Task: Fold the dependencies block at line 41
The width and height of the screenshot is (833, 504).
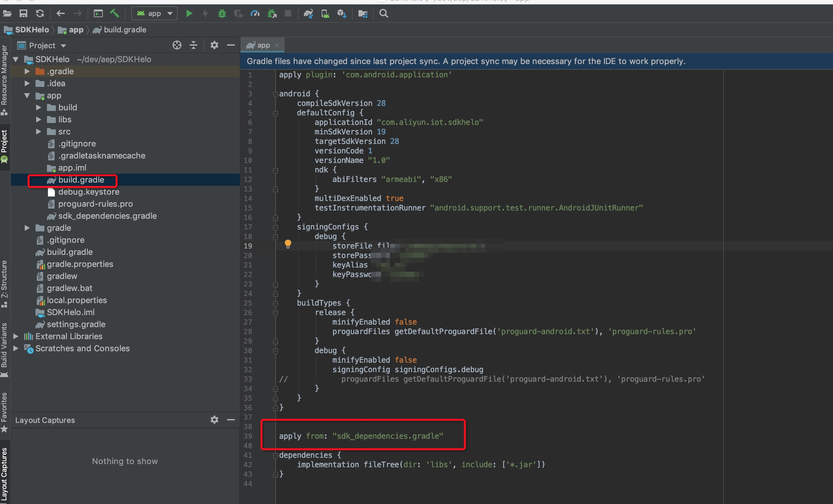Action: [x=276, y=456]
